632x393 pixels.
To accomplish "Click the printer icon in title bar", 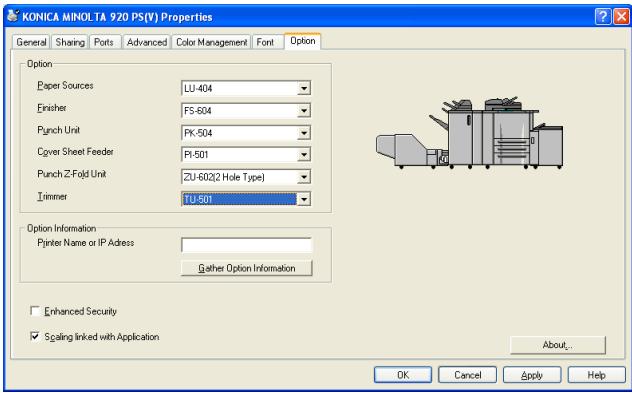I will coord(13,16).
